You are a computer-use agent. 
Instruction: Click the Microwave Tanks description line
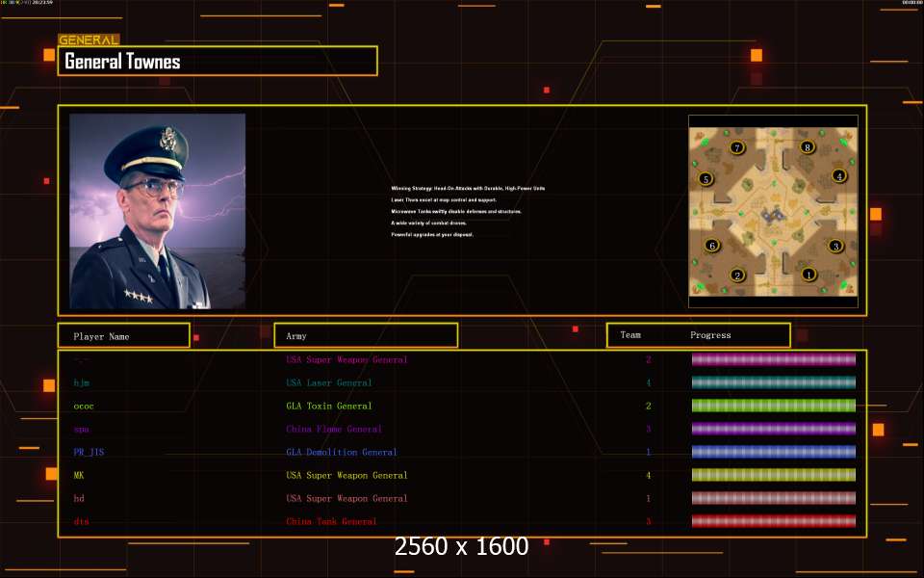tap(456, 211)
